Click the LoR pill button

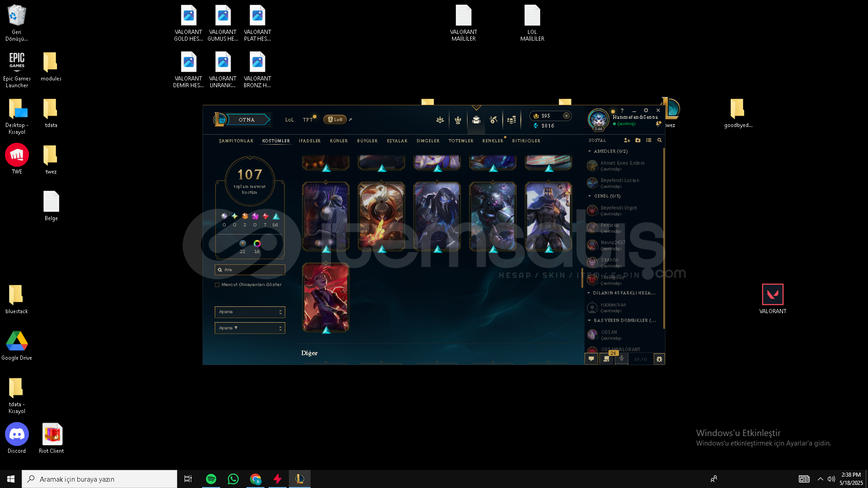pos(335,120)
